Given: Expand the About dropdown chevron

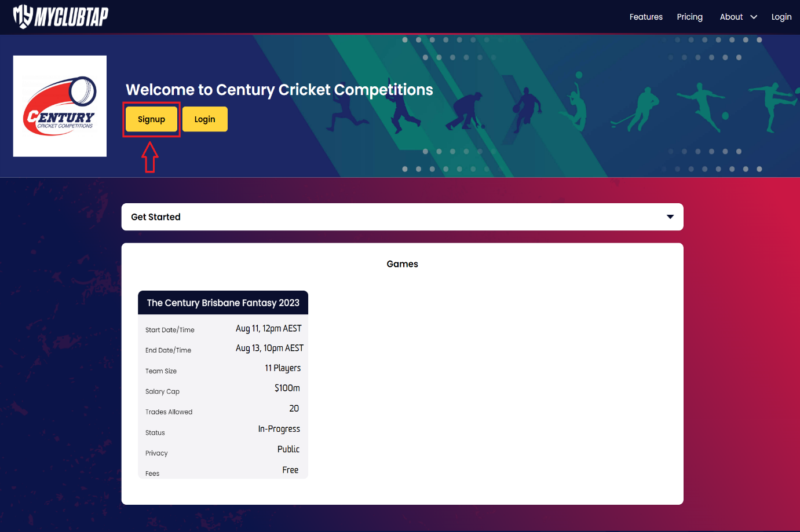Looking at the screenshot, I should click(x=754, y=17).
